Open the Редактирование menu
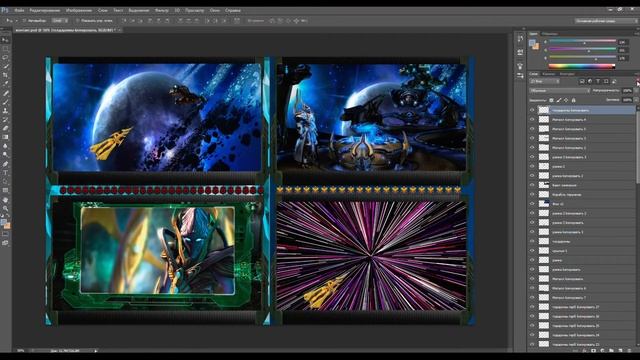This screenshot has width=640, height=360. pos(45,10)
